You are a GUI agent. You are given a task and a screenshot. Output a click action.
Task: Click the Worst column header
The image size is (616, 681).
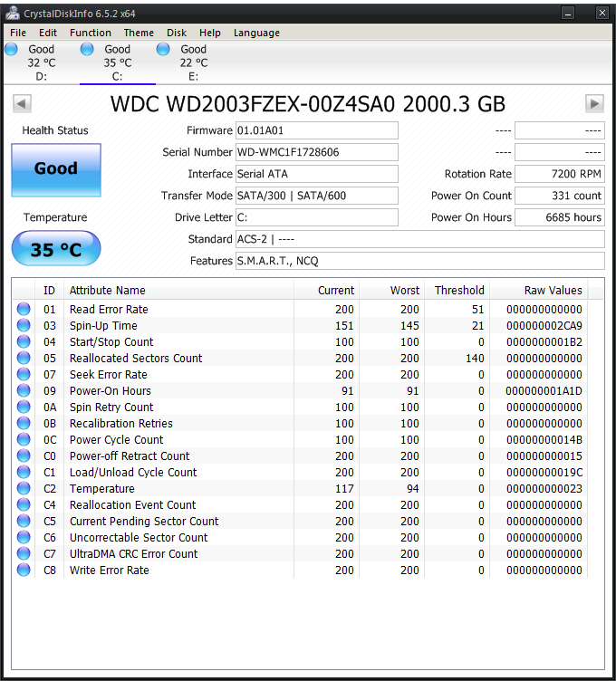pos(391,290)
